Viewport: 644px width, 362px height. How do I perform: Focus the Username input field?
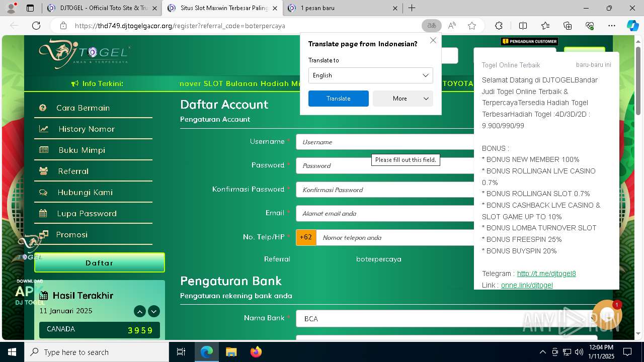pyautogui.click(x=385, y=142)
